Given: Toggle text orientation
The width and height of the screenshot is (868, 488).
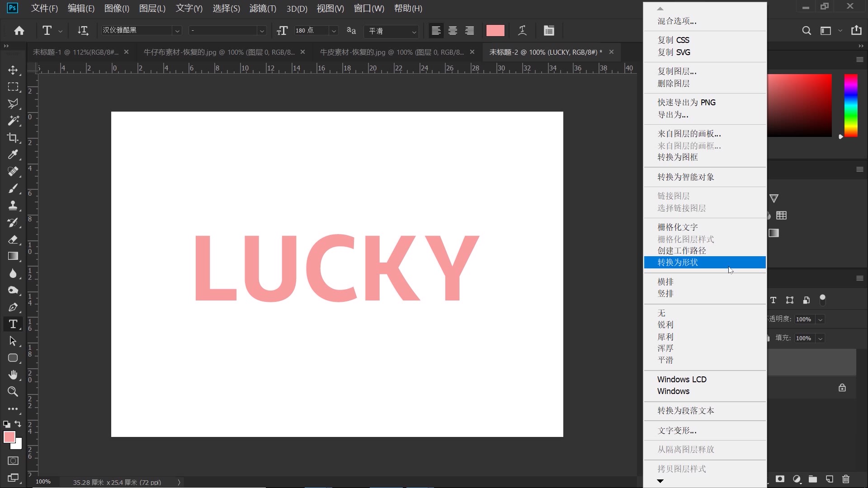Looking at the screenshot, I should point(83,30).
